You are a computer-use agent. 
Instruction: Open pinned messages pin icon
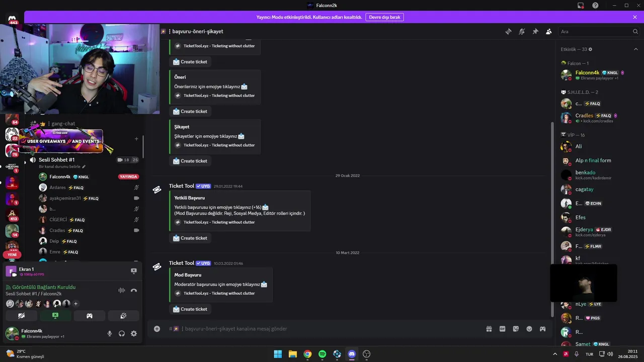point(535,31)
